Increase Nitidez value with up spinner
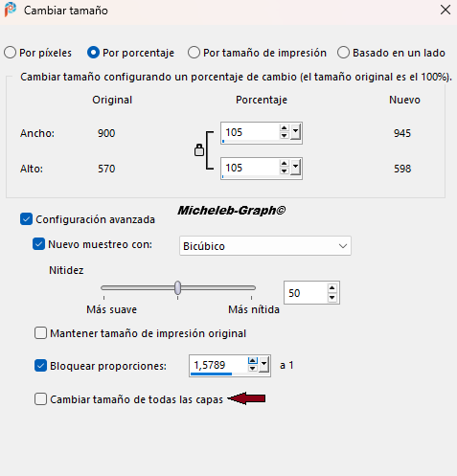Image resolution: width=457 pixels, height=476 pixels. click(x=332, y=288)
